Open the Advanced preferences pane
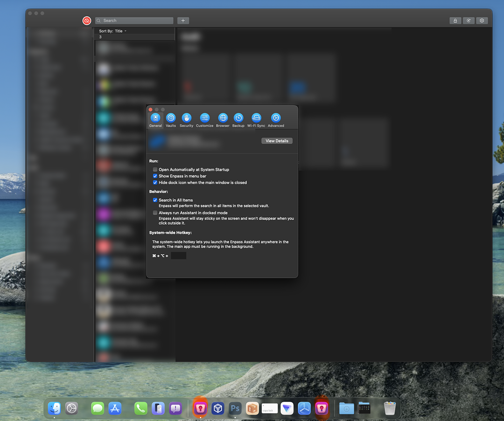This screenshot has height=421, width=504. [x=276, y=118]
